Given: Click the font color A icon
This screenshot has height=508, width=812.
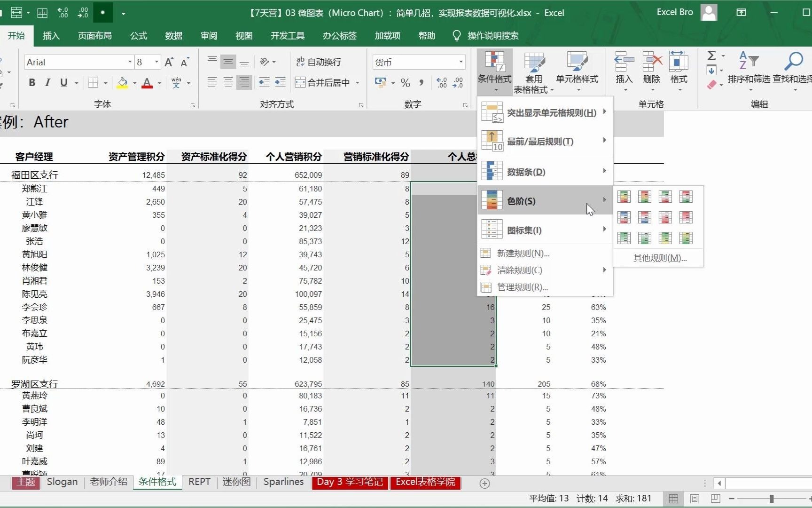Looking at the screenshot, I should click(147, 83).
